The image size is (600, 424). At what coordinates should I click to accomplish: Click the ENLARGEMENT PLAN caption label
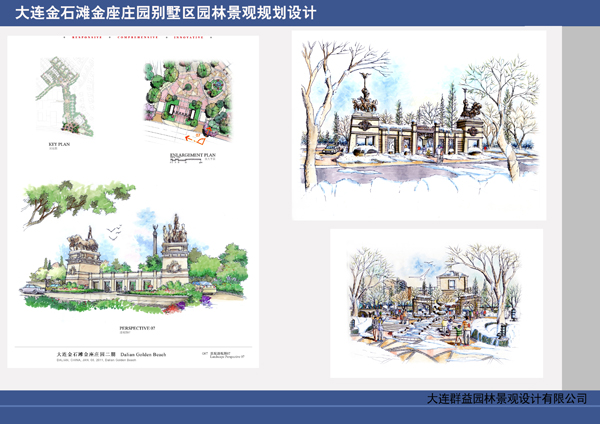click(193, 157)
